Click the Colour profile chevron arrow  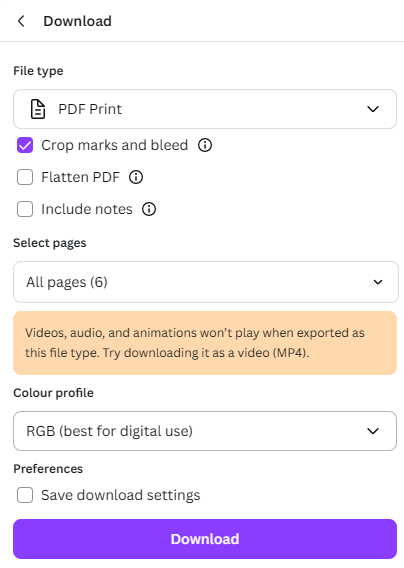[373, 431]
